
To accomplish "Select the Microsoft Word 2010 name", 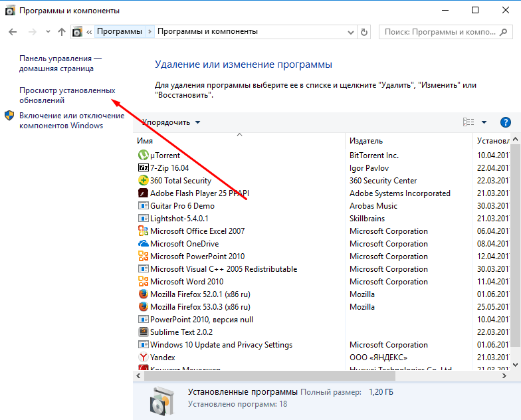I will coord(187,282).
